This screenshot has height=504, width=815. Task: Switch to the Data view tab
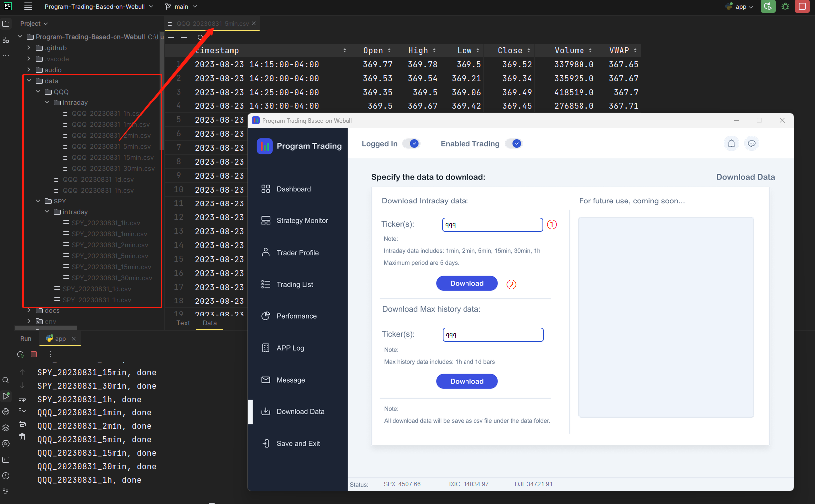click(210, 323)
